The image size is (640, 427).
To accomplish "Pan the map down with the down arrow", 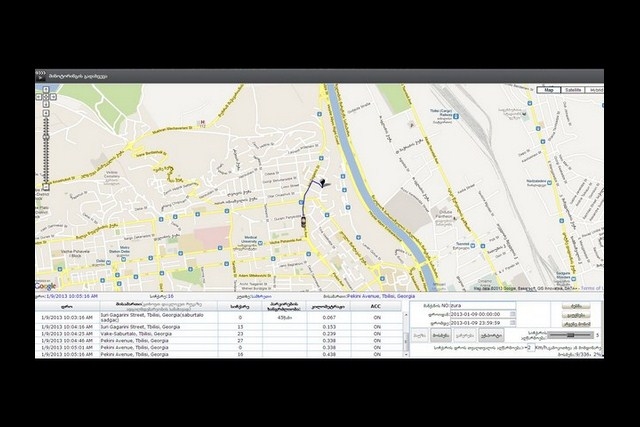I will click(x=46, y=104).
